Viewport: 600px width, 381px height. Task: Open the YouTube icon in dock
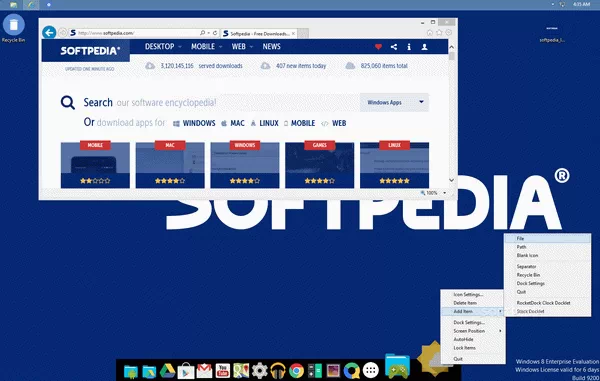point(223,371)
